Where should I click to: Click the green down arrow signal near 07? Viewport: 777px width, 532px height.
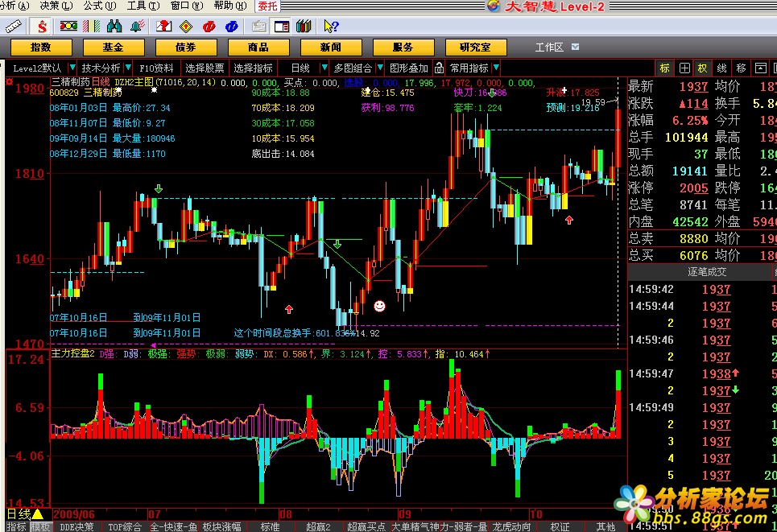coord(159,188)
